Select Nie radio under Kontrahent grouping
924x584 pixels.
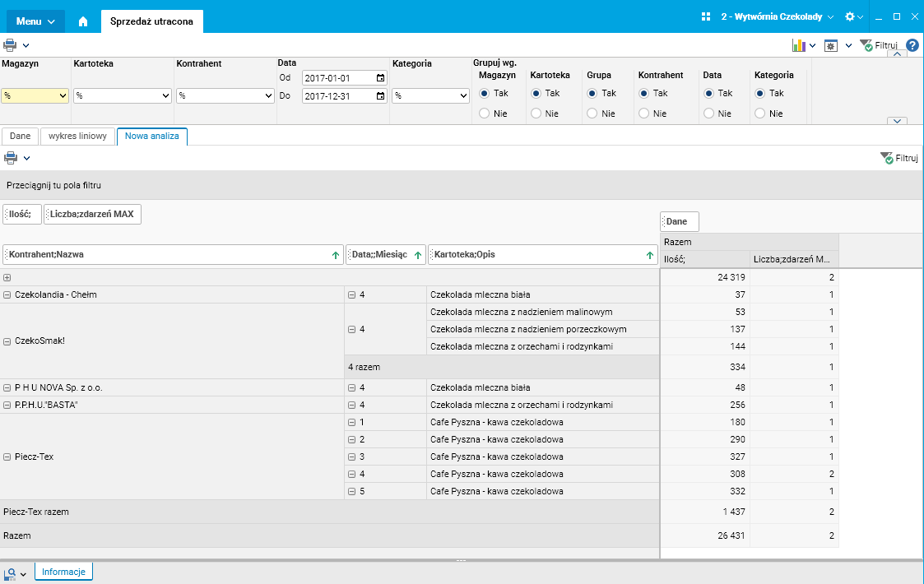pos(643,114)
